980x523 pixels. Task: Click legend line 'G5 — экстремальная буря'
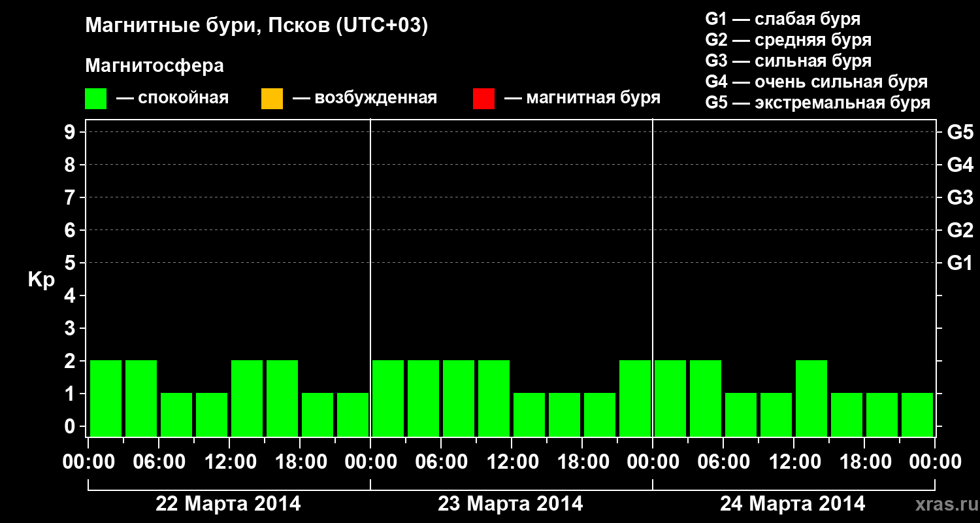(817, 103)
